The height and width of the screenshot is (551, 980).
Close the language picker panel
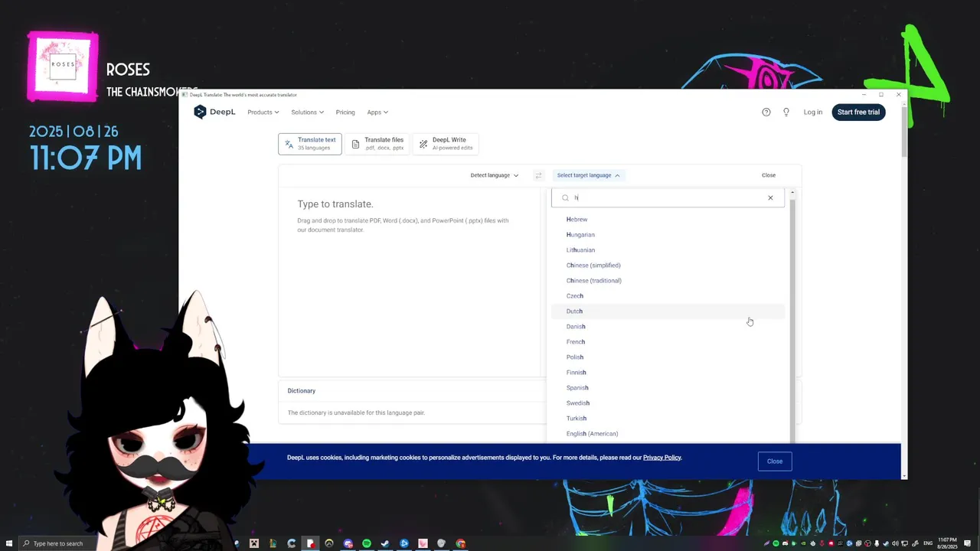(769, 175)
